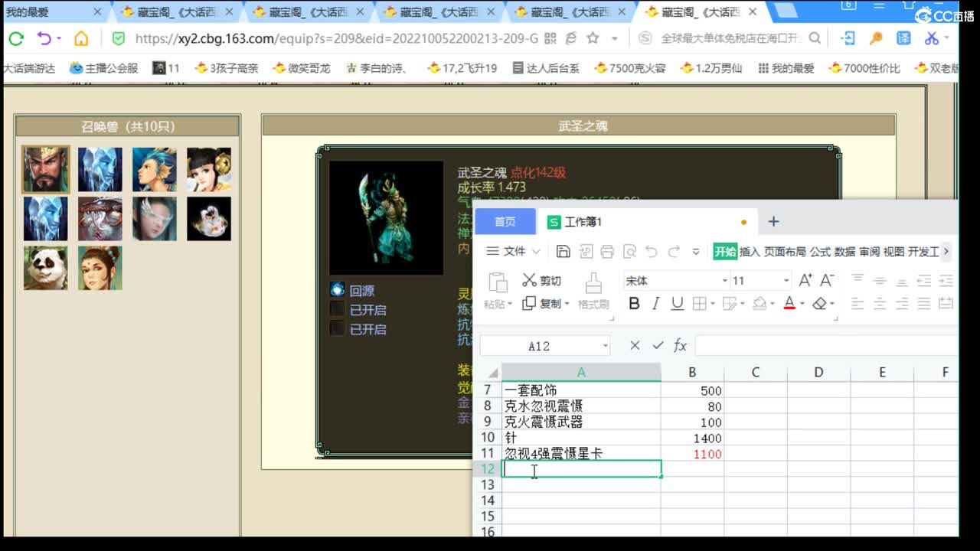Click the 回源 skill orb icon

coord(337,289)
